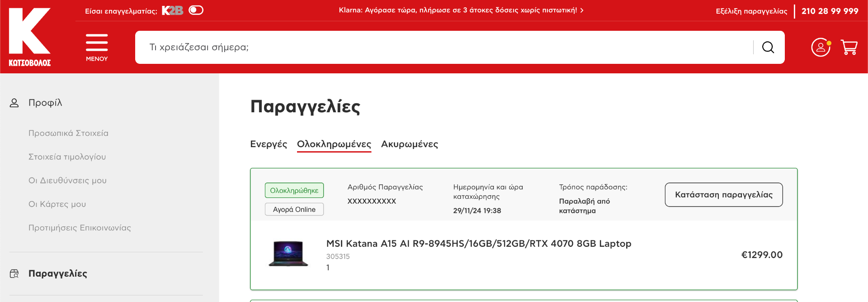
Task: Go to Οι Κάρτες μου
Action: click(57, 204)
